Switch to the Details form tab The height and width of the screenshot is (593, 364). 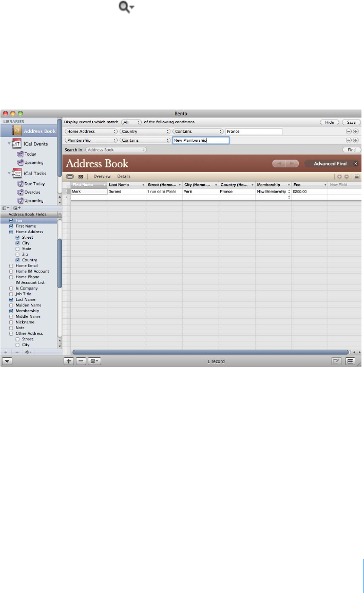pos(124,176)
